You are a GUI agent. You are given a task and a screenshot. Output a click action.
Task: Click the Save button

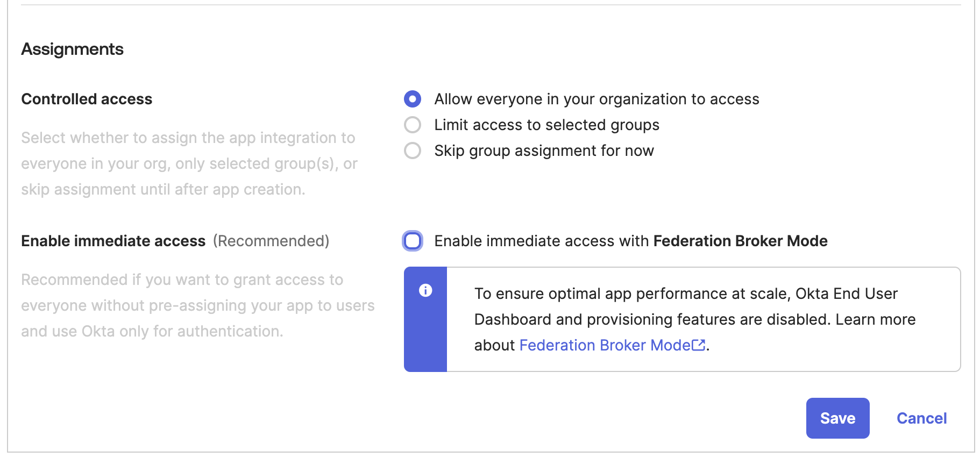pos(837,418)
